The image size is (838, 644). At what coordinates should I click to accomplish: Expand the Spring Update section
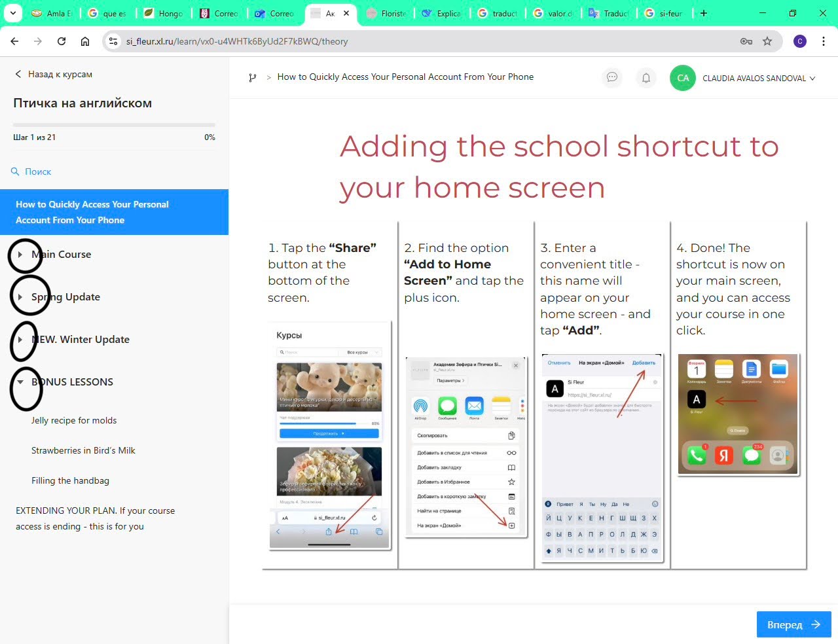[x=20, y=297]
